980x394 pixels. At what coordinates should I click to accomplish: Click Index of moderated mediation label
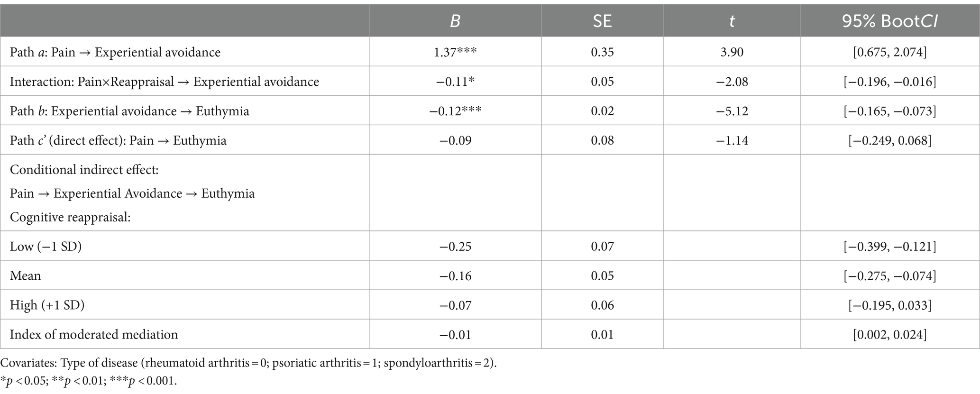(x=94, y=335)
